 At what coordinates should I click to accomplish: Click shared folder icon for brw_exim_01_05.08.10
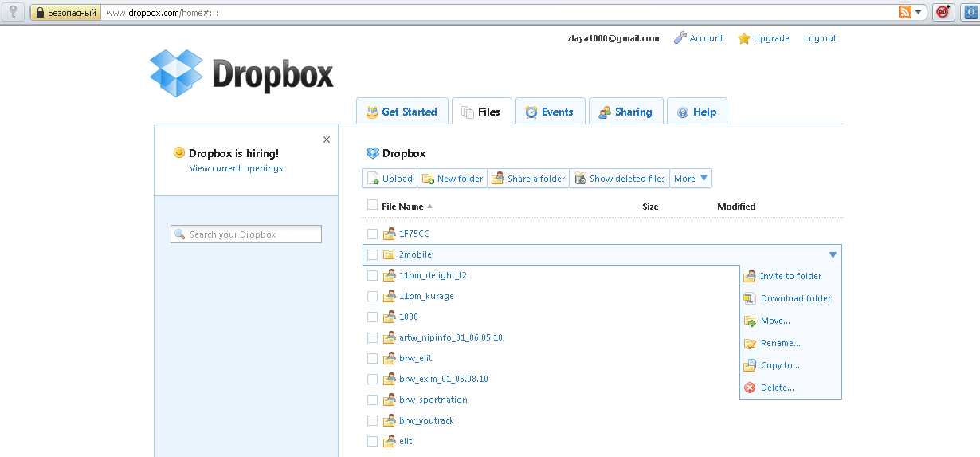point(390,379)
